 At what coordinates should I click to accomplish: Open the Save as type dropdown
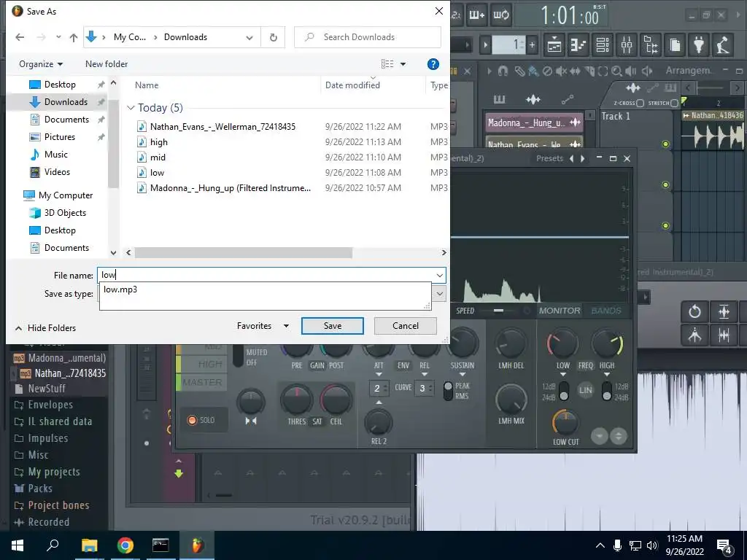[439, 294]
